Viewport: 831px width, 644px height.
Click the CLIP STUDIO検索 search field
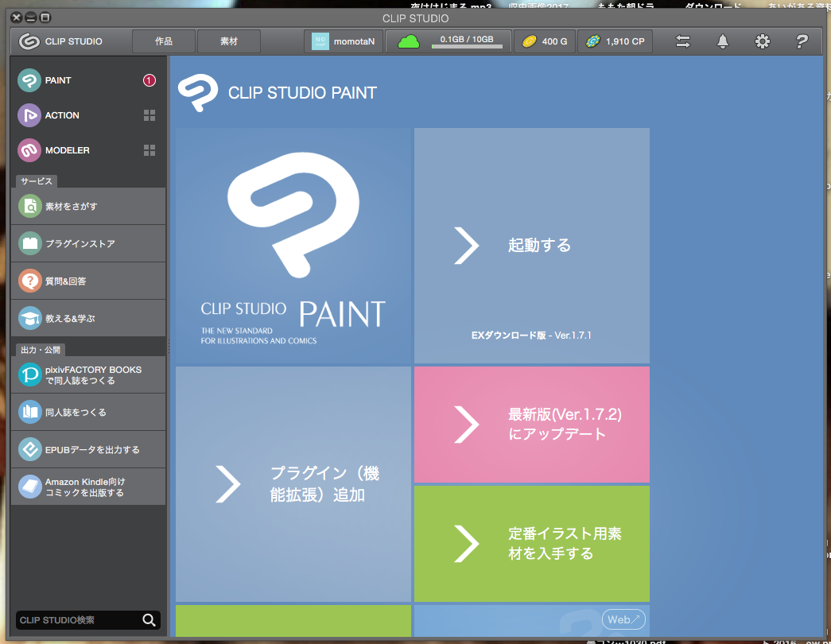(76, 620)
